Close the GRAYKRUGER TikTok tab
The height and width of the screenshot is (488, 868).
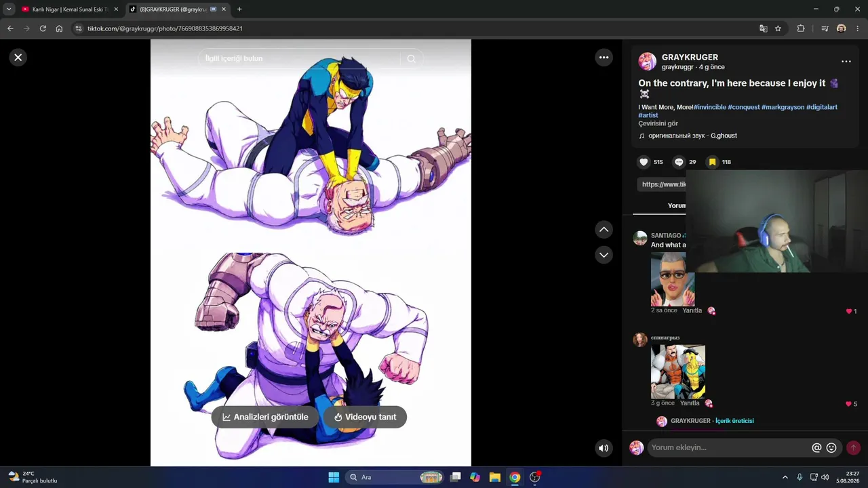click(224, 9)
